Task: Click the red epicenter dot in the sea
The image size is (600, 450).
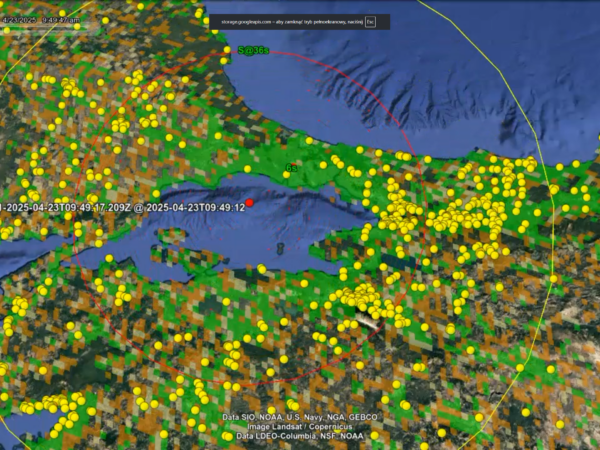Action: [x=249, y=202]
